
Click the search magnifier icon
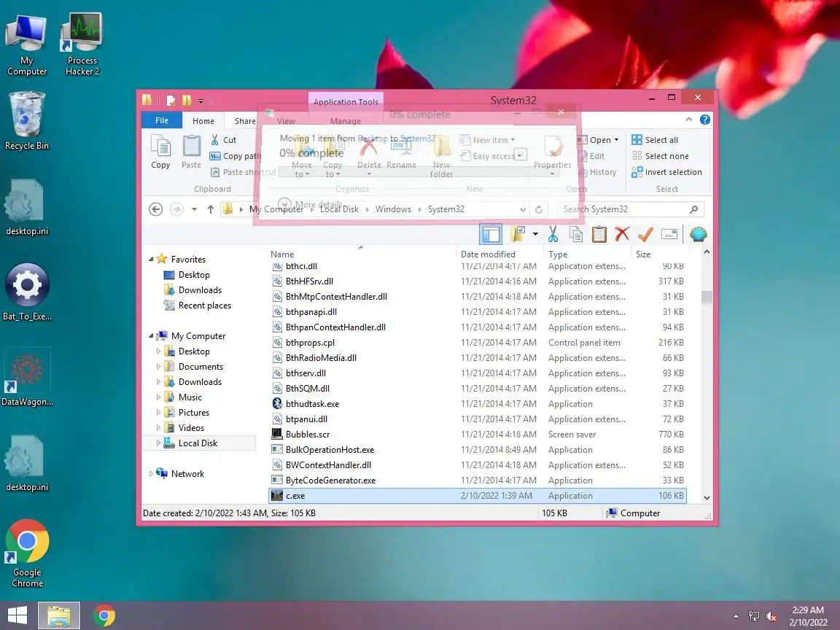(693, 209)
